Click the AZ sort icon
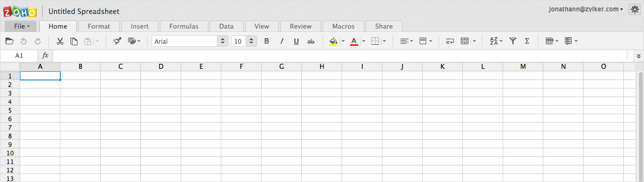This screenshot has height=182, width=644. coord(494,41)
